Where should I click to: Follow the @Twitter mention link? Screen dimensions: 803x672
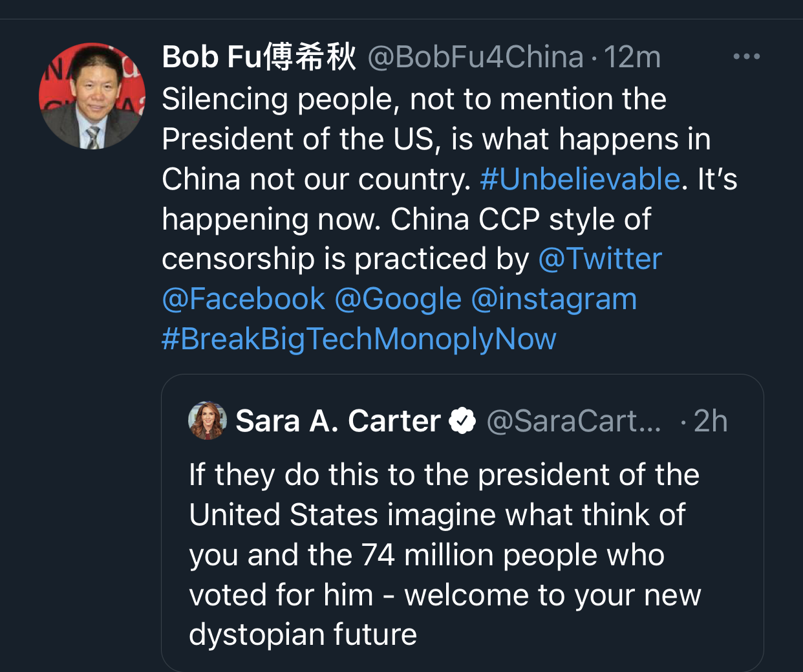600,259
